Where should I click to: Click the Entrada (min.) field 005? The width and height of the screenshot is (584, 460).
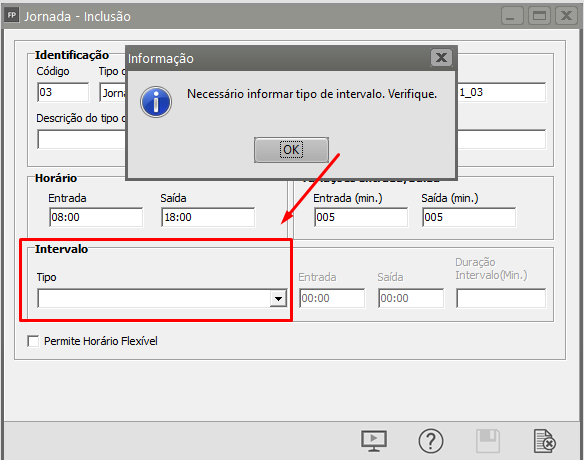pos(361,217)
